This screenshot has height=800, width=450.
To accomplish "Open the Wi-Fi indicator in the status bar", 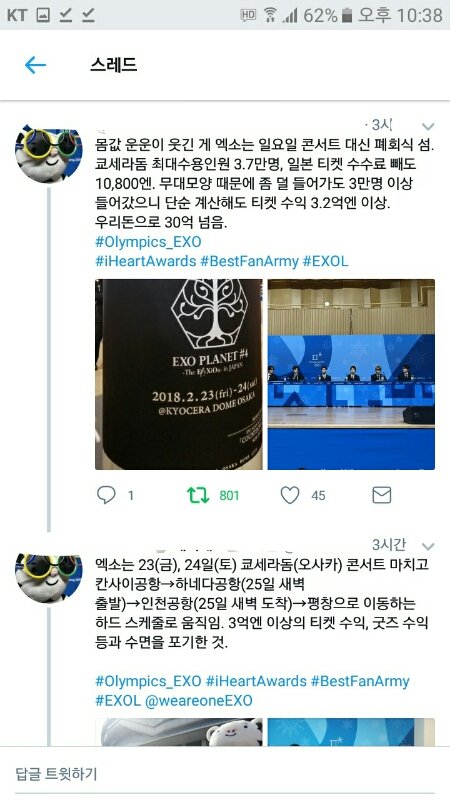I will 270,15.
